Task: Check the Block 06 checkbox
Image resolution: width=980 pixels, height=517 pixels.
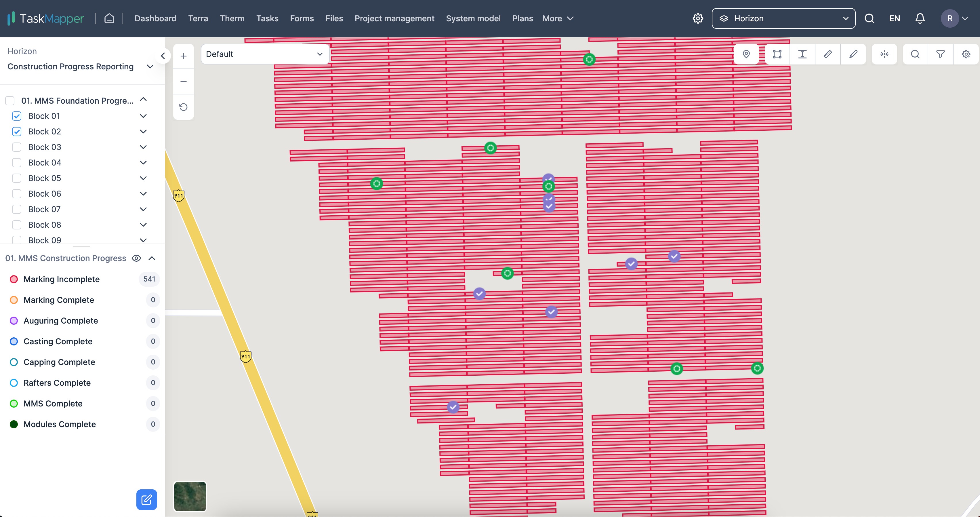Action: point(17,194)
